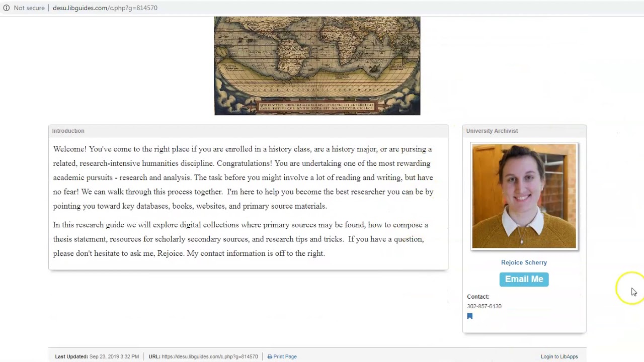Click Login to LibApps link
The height and width of the screenshot is (362, 644).
559,356
